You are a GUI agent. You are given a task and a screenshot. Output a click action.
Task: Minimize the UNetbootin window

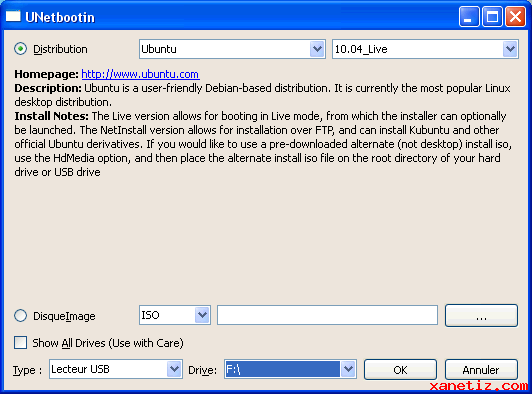(x=469, y=16)
